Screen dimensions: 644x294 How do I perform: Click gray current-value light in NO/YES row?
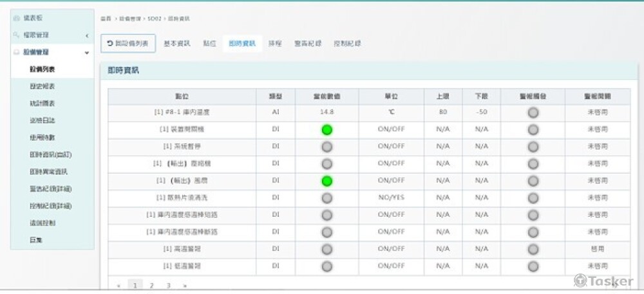(327, 198)
